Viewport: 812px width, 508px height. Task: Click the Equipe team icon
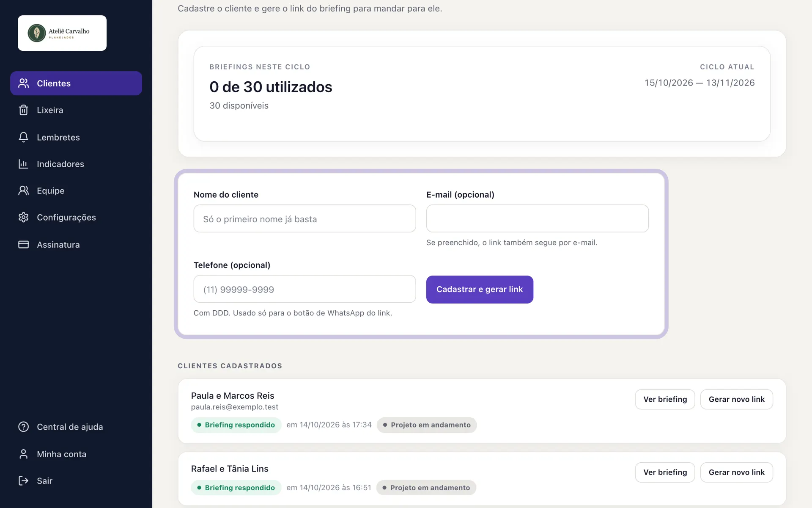(x=24, y=190)
